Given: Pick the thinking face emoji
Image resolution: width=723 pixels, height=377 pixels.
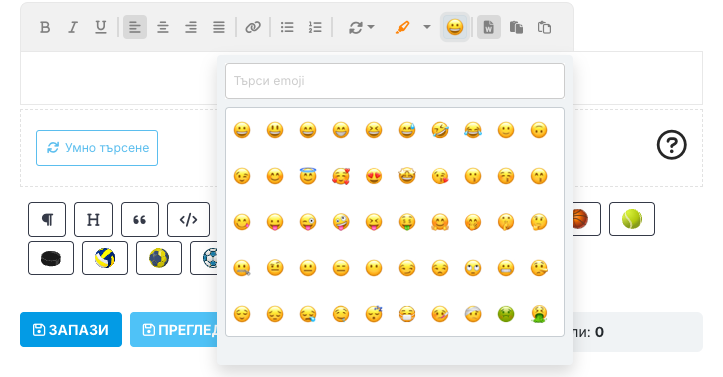Looking at the screenshot, I should coord(539,222).
